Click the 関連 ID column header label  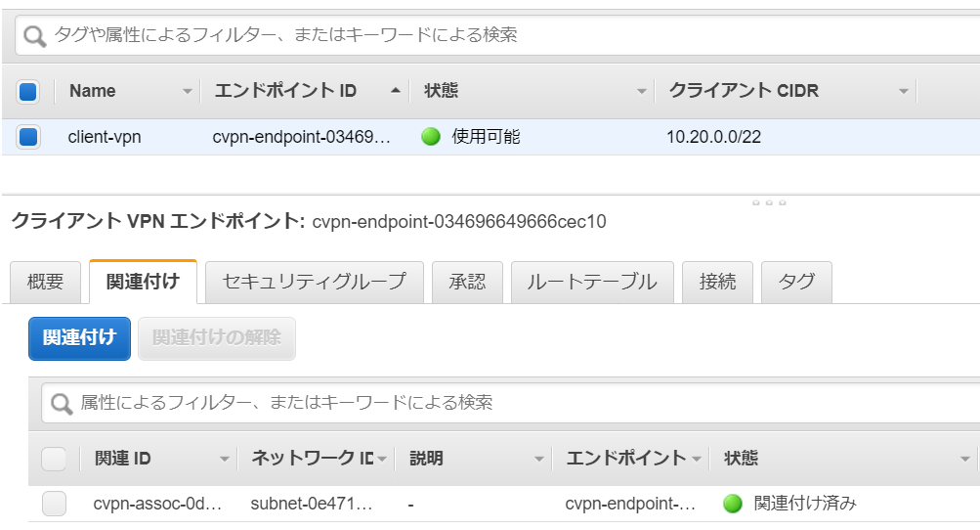[x=122, y=459]
